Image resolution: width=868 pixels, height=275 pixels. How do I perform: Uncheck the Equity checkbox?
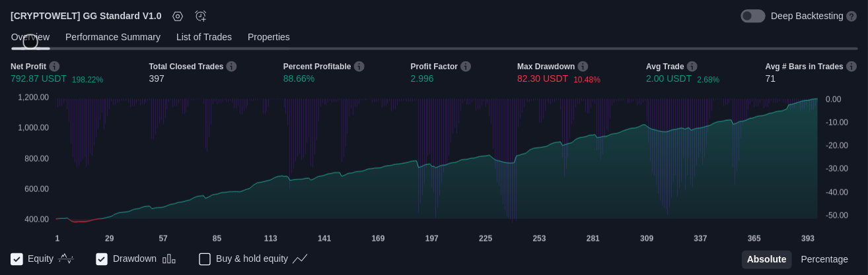pos(17,259)
